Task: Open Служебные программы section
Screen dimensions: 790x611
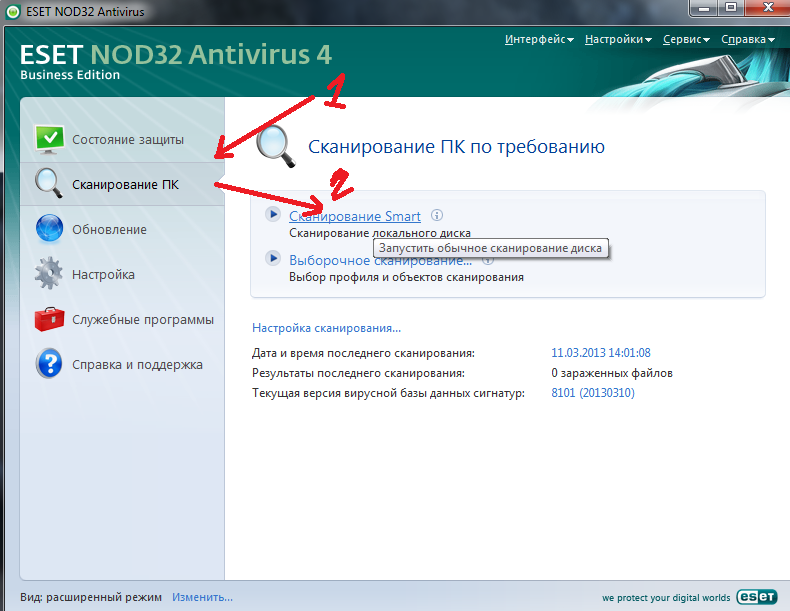Action: [x=143, y=320]
